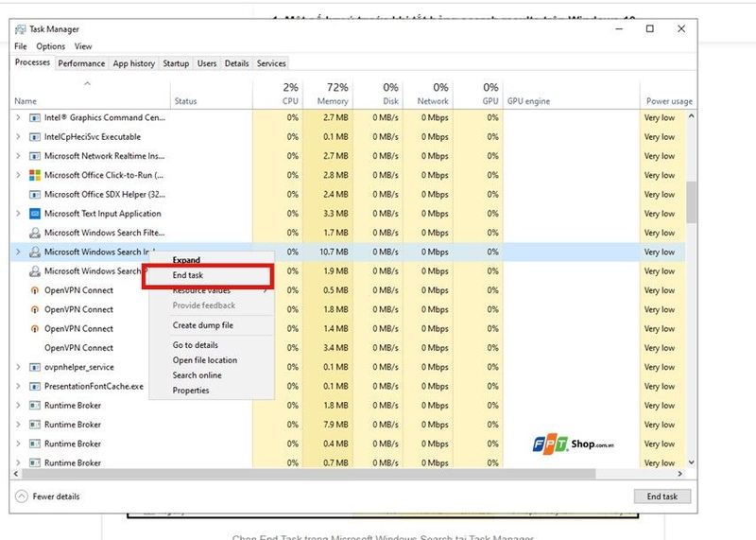Image resolution: width=756 pixels, height=540 pixels.
Task: Expand Microsoft Text Input Application row
Action: (18, 214)
